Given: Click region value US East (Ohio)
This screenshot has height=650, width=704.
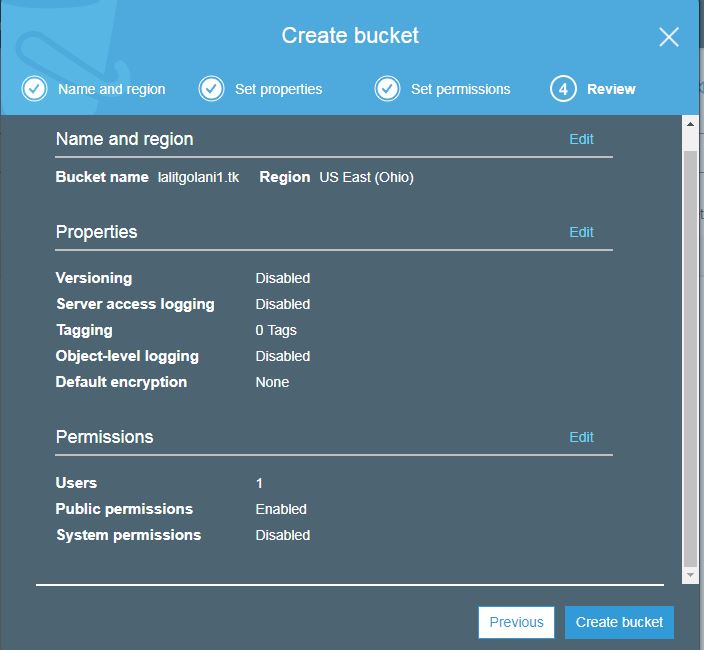Looking at the screenshot, I should (366, 177).
